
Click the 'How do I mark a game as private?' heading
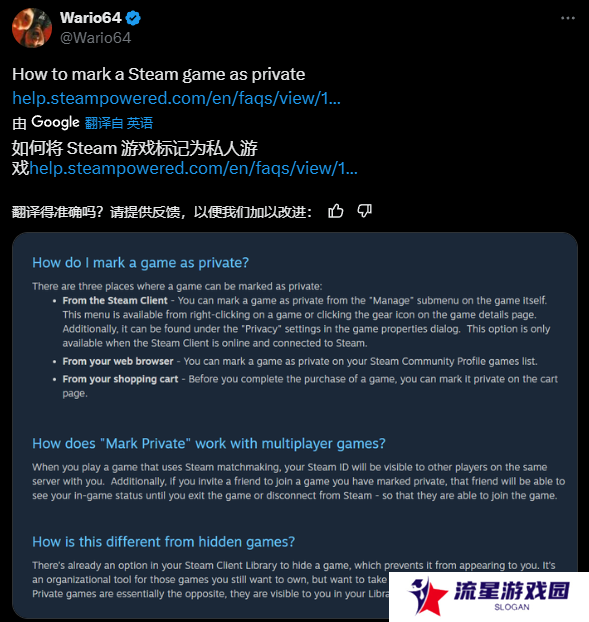(x=140, y=263)
